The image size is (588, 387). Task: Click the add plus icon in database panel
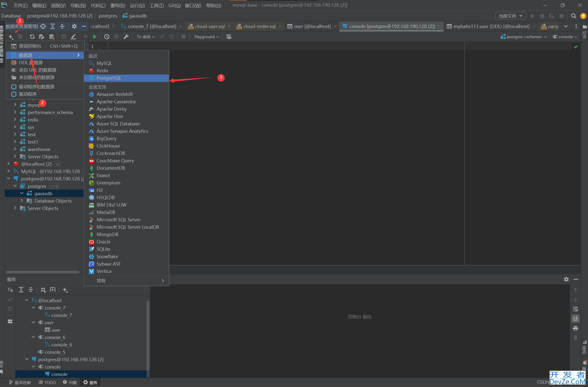coord(11,37)
